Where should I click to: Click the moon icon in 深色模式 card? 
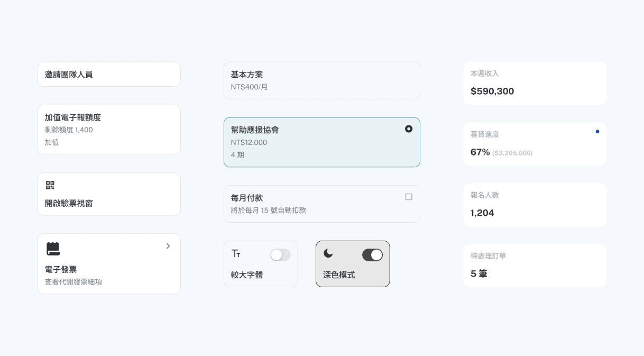point(328,254)
